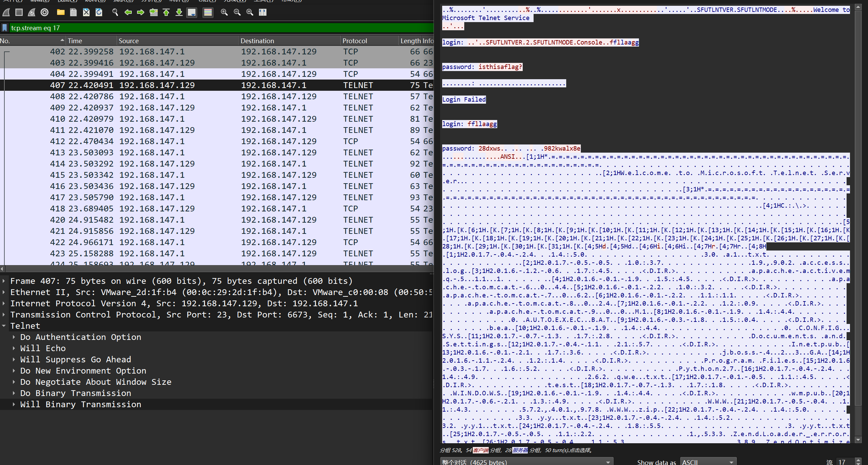Open the entire conversation 4625 bytes dropdown
This screenshot has height=465, width=868.
(x=526, y=462)
